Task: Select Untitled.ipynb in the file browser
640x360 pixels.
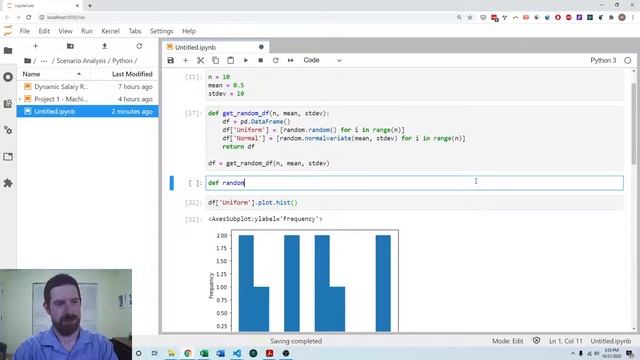Action: (87, 111)
